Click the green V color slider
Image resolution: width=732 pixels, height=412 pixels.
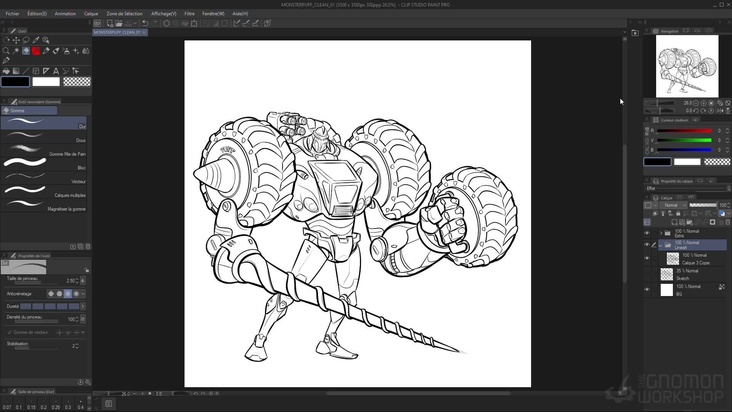pos(684,140)
